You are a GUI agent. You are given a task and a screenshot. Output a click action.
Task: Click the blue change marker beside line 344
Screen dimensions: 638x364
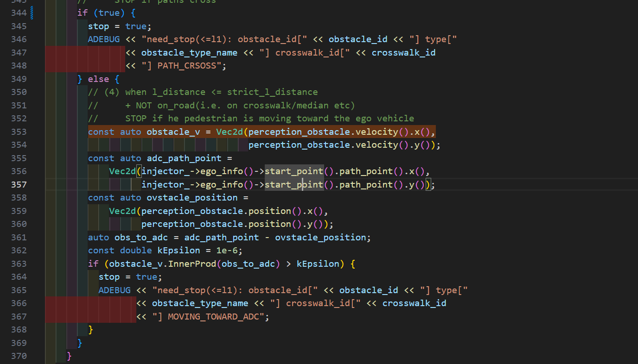pos(32,13)
